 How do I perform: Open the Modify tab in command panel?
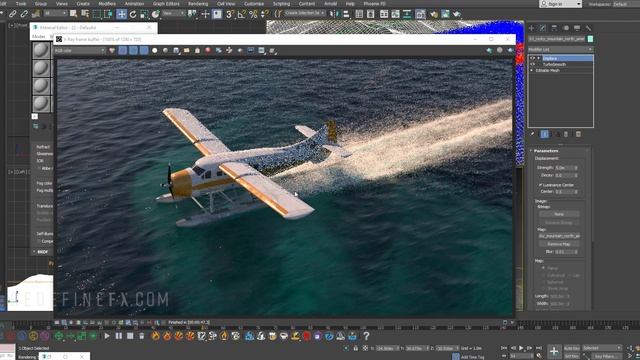pos(543,28)
